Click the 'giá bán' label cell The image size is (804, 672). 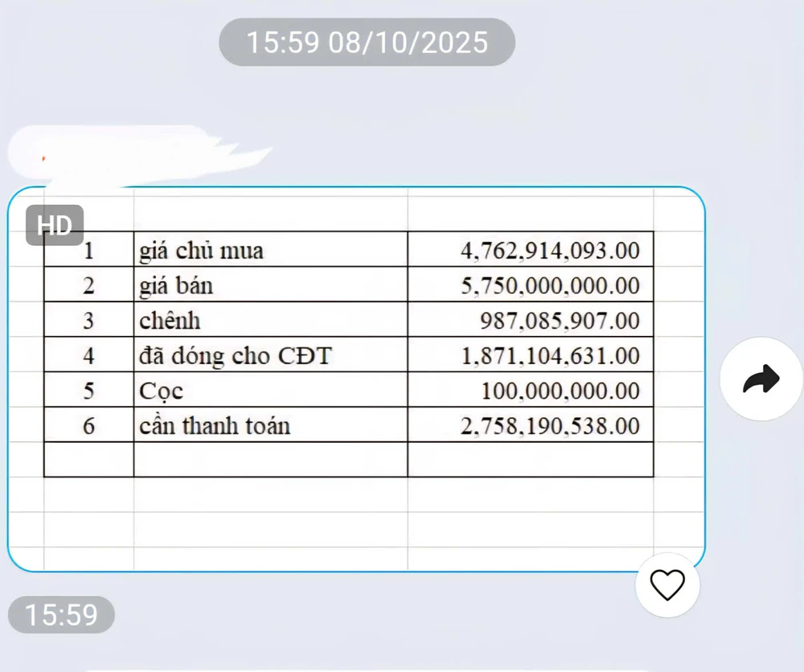(176, 286)
